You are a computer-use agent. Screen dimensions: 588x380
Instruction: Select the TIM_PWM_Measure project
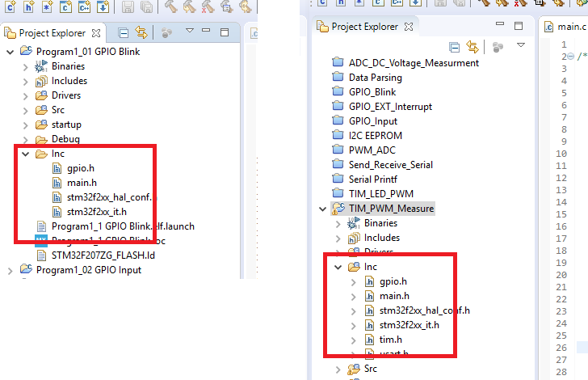[x=391, y=209]
